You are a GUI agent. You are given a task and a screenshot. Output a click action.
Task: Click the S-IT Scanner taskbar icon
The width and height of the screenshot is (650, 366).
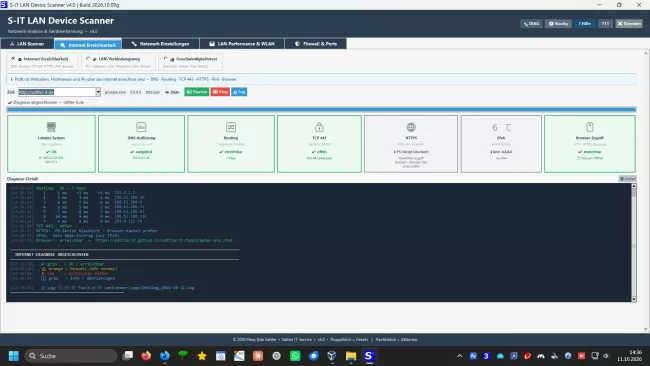tap(369, 356)
